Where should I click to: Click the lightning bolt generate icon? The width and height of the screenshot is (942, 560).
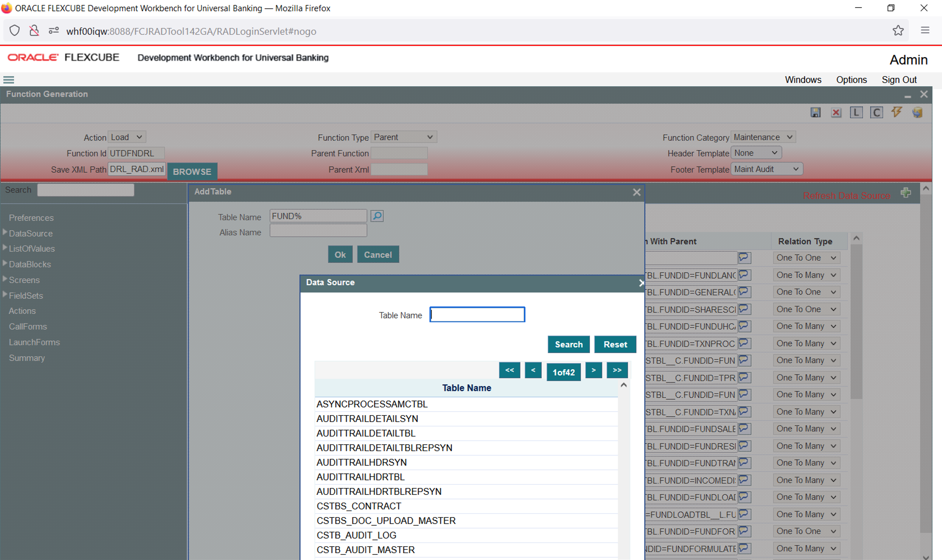coord(896,112)
